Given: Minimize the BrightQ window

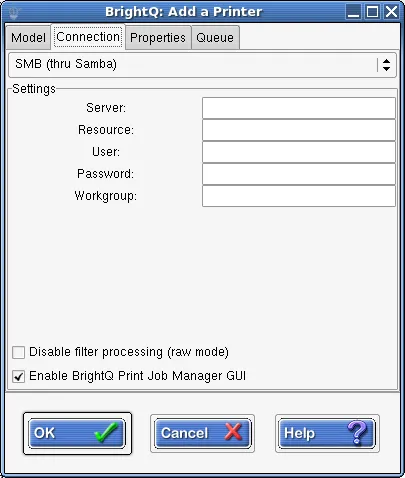Looking at the screenshot, I should pos(353,12).
